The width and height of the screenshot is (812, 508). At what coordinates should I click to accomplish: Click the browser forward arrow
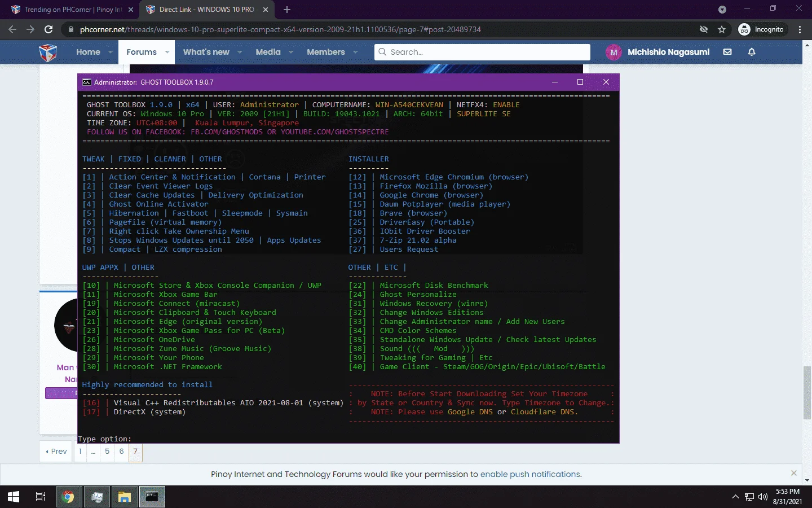(x=30, y=29)
